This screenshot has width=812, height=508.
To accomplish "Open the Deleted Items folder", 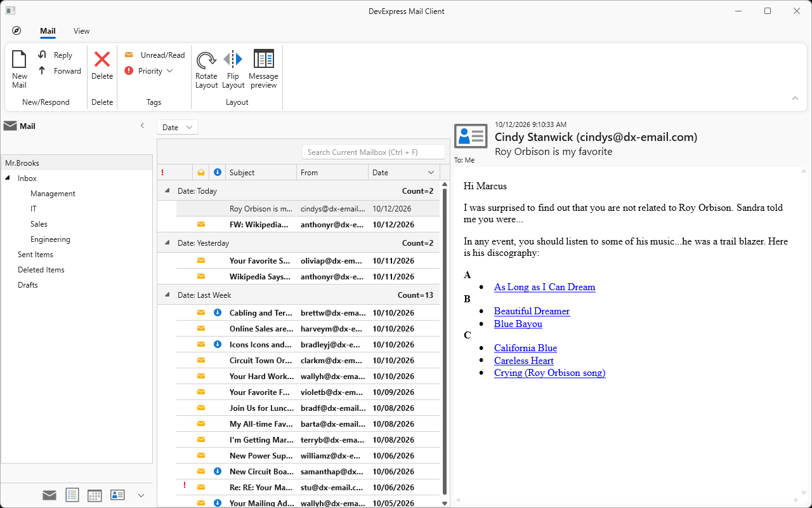I will tap(41, 270).
